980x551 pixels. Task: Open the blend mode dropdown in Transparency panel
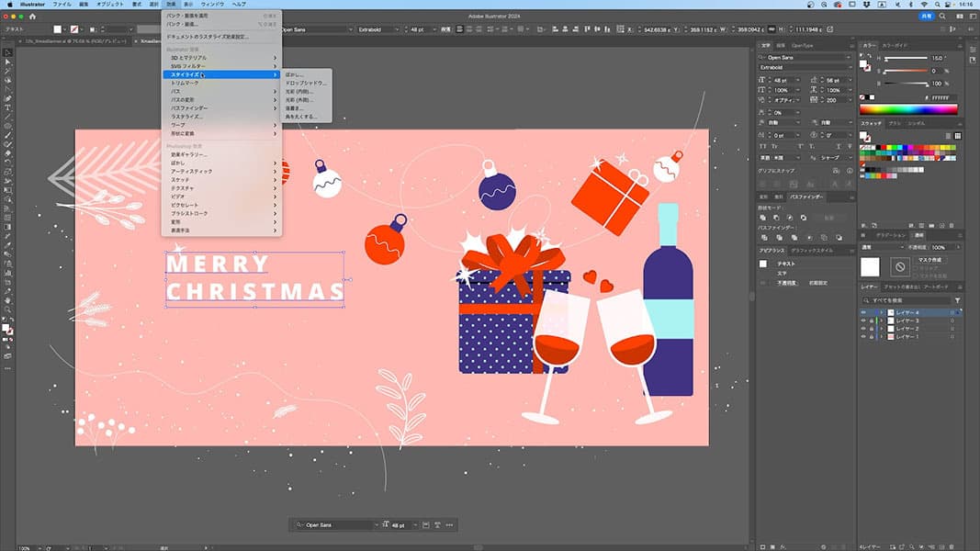point(880,247)
